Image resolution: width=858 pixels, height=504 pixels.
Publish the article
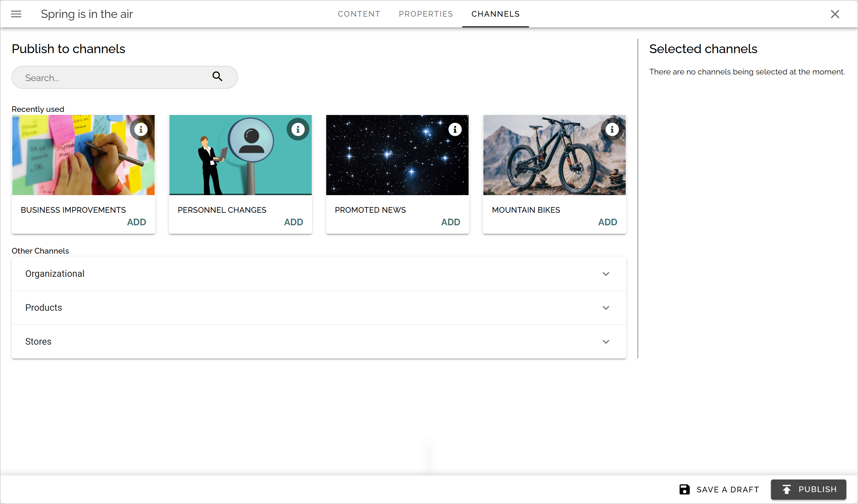[808, 489]
